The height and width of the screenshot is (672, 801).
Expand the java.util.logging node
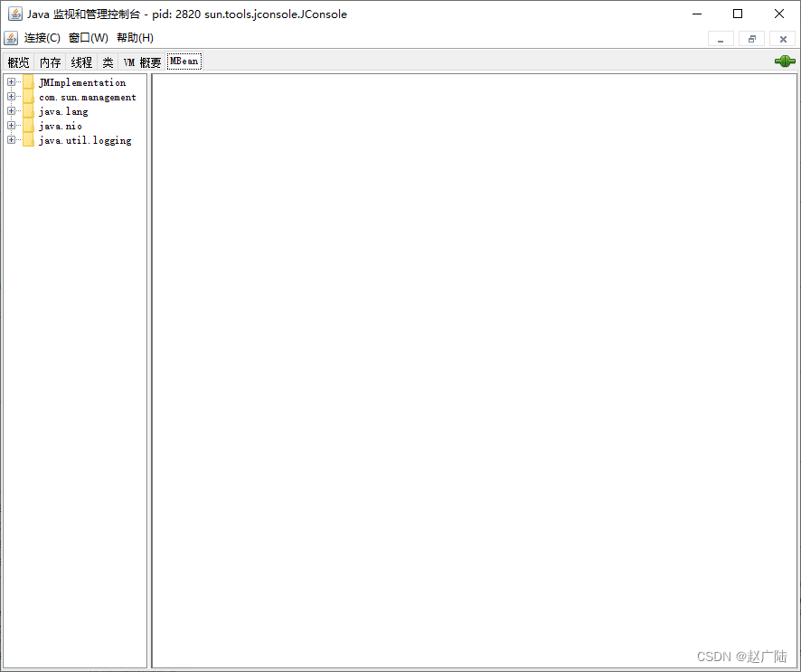coord(11,139)
